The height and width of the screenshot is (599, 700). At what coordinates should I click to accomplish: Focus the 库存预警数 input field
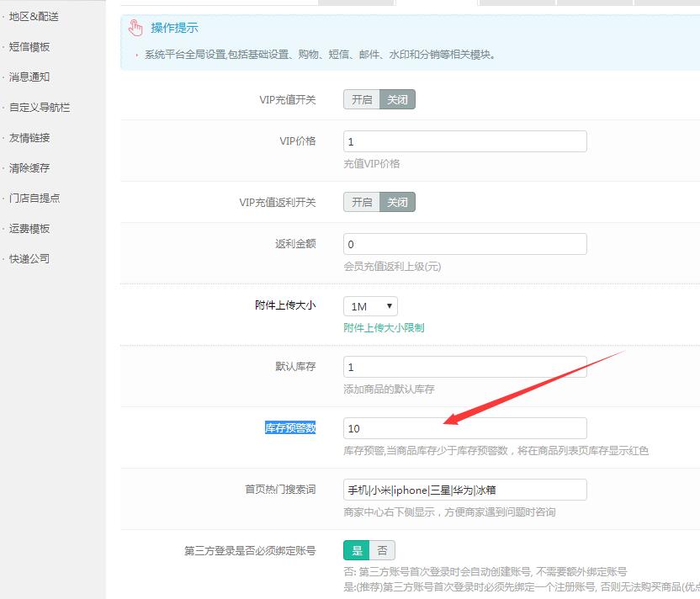pos(464,428)
